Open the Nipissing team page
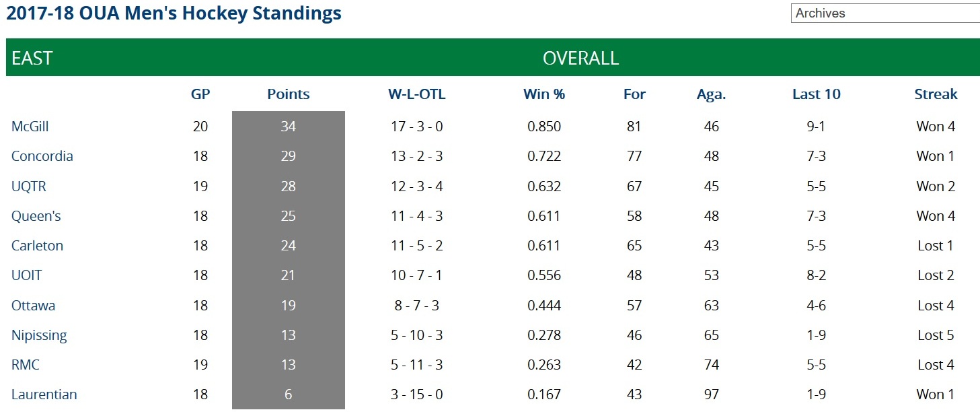 tap(39, 335)
